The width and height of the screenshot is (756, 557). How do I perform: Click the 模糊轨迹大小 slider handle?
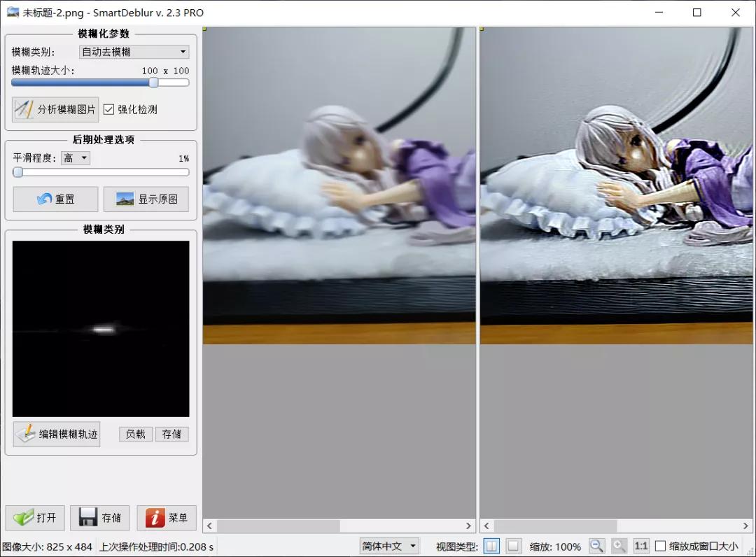153,83
